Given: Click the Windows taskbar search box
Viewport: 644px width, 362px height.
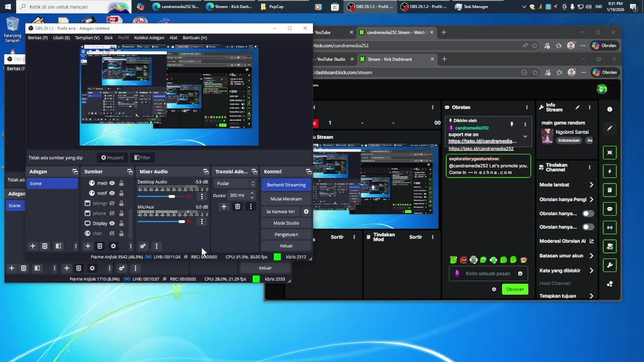Looking at the screenshot, I should [x=73, y=7].
